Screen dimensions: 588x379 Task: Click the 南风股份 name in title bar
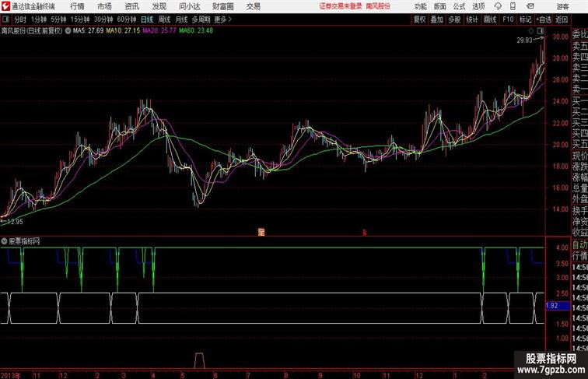click(x=378, y=6)
